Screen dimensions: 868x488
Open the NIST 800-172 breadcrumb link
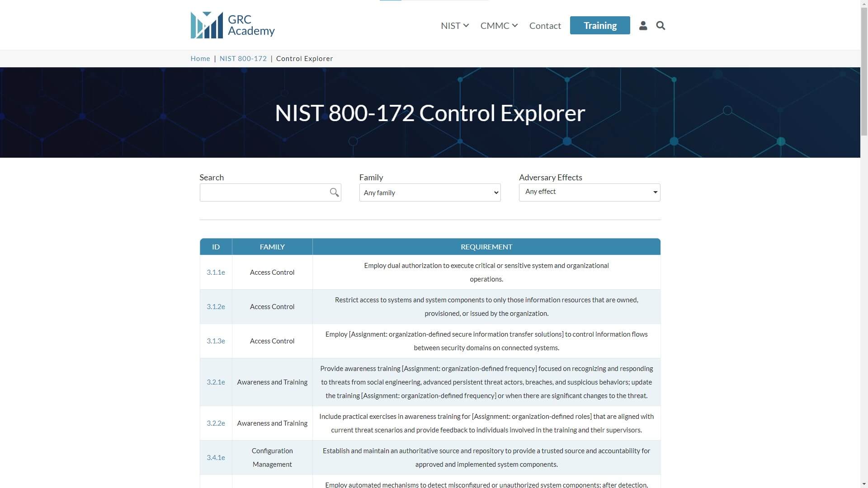(x=243, y=58)
